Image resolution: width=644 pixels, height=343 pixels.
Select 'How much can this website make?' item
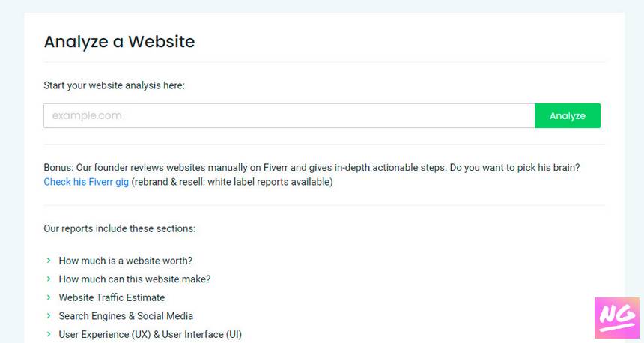(135, 279)
